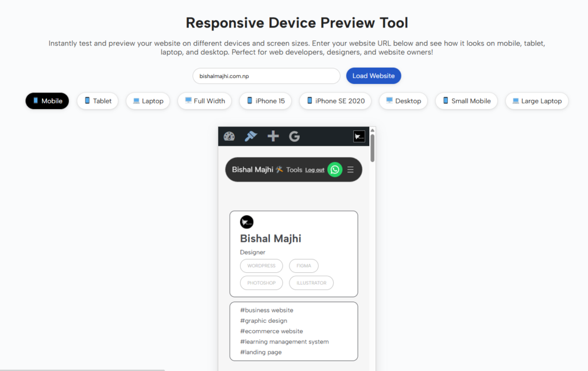Viewport: 588px width, 371px height.
Task: Click the round logo above Bishal Majhi heading
Action: click(246, 222)
